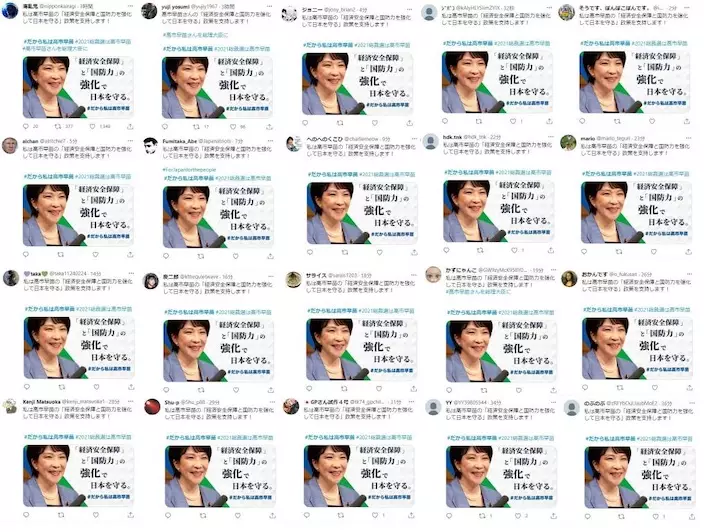
Task: Open more options on hdk.tnk's tweet
Action: click(550, 136)
